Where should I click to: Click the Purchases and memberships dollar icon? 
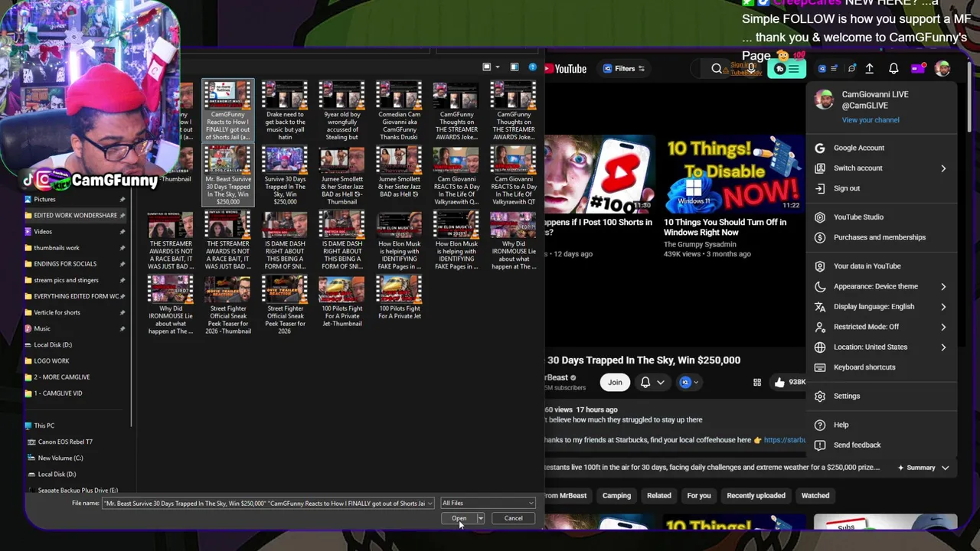click(x=820, y=237)
